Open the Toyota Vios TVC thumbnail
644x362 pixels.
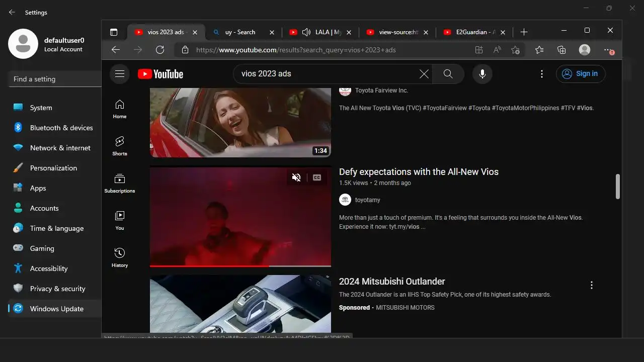click(240, 122)
